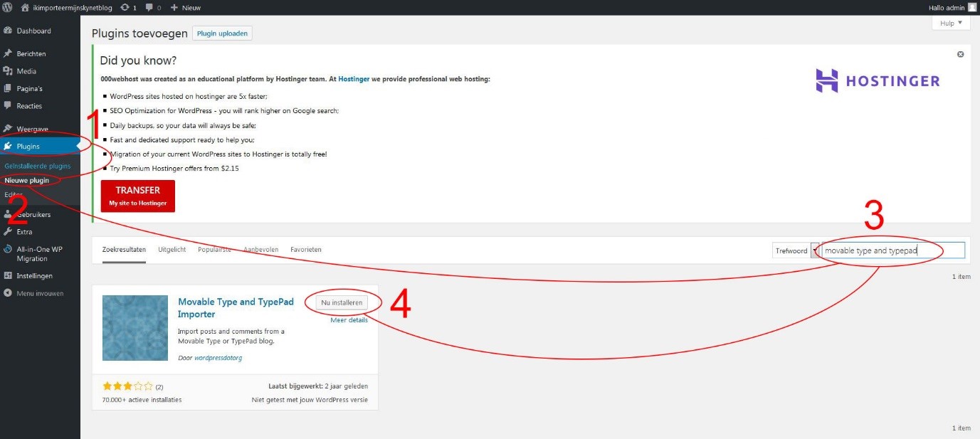The height and width of the screenshot is (439, 980).
Task: Click the Media library icon
Action: [8, 71]
